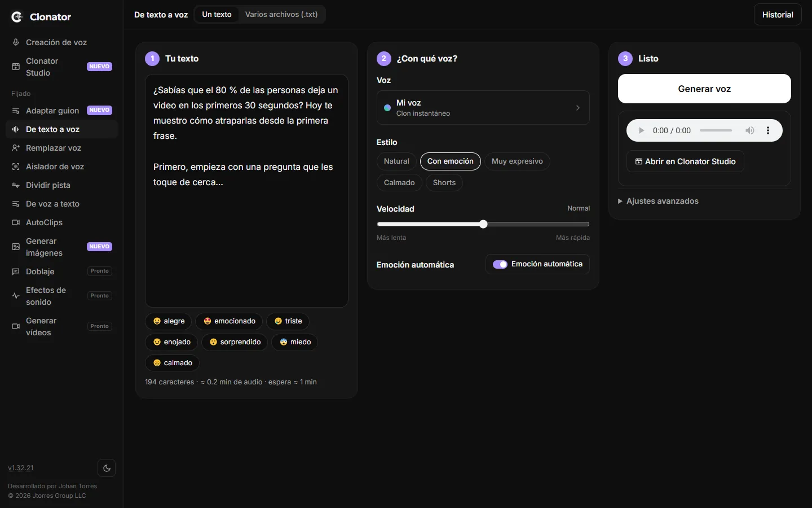Switch to Varios archivos (.txt) tab
The width and height of the screenshot is (812, 508).
pyautogui.click(x=281, y=15)
